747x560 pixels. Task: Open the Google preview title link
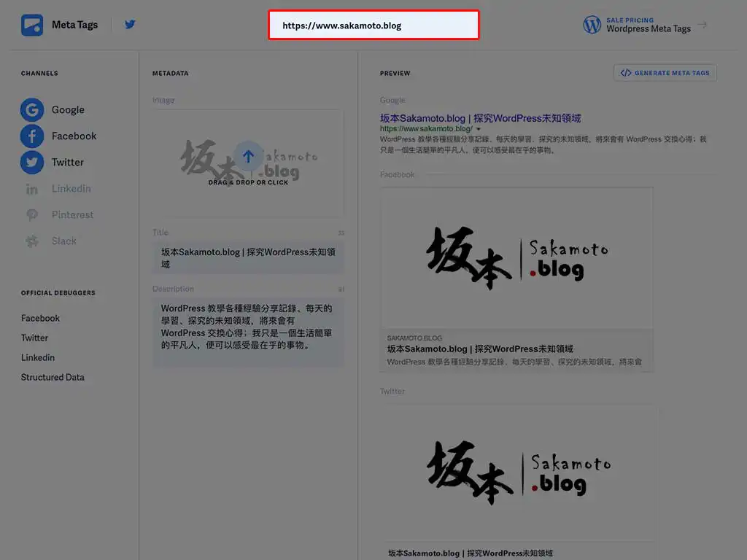tap(480, 118)
